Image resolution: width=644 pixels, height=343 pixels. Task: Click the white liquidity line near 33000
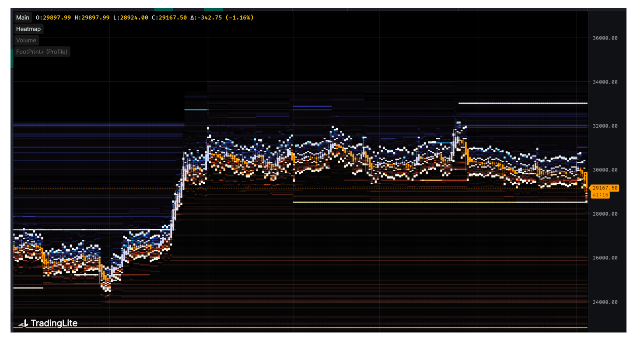[522, 103]
